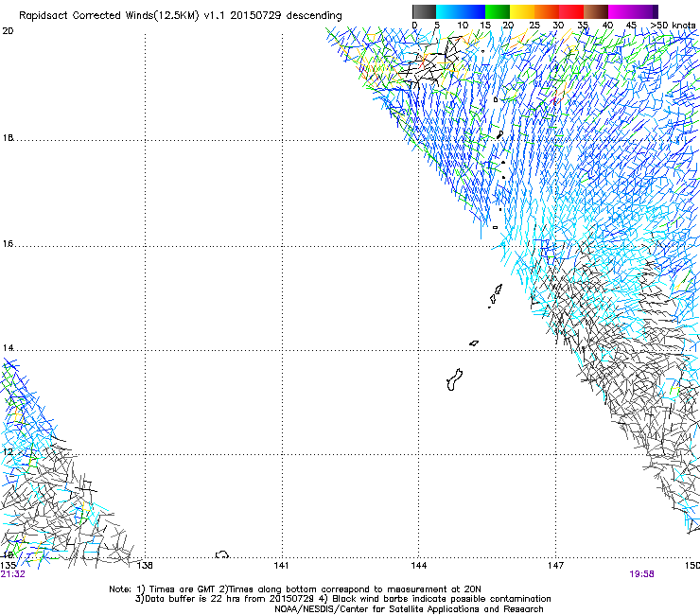Image resolution: width=700 pixels, height=615 pixels.
Task: Click the small island outline just north of Guam
Action: 474,343
